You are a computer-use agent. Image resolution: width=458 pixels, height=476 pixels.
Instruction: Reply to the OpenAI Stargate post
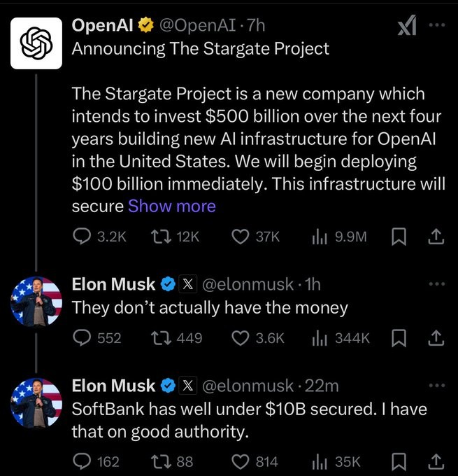pyautogui.click(x=82, y=237)
